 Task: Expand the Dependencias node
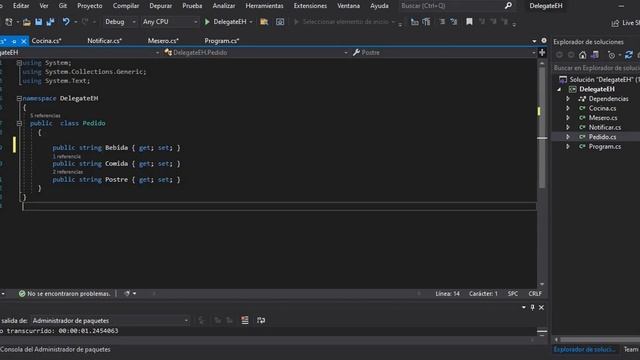(568, 99)
